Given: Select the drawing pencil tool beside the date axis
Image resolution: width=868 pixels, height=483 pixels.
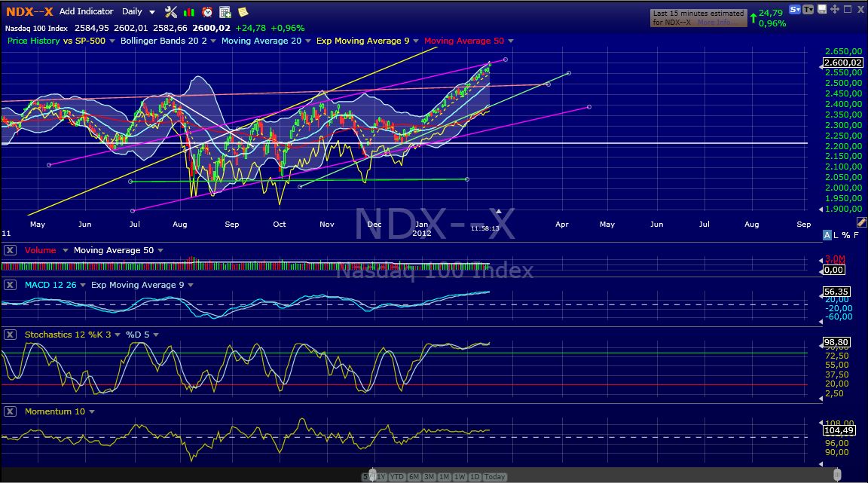Looking at the screenshot, I should (x=861, y=222).
